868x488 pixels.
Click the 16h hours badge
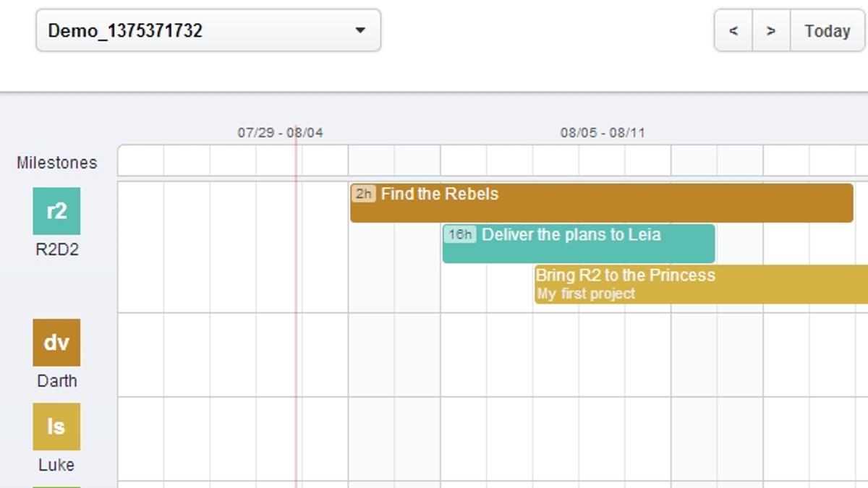(x=460, y=234)
